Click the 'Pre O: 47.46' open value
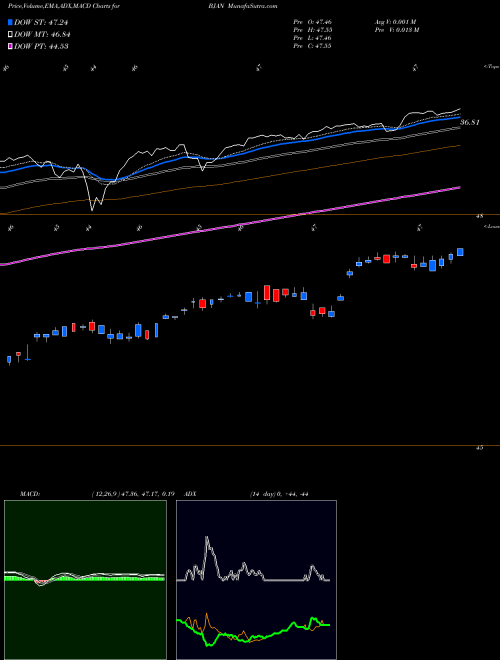This screenshot has width=500, height=660. click(313, 21)
